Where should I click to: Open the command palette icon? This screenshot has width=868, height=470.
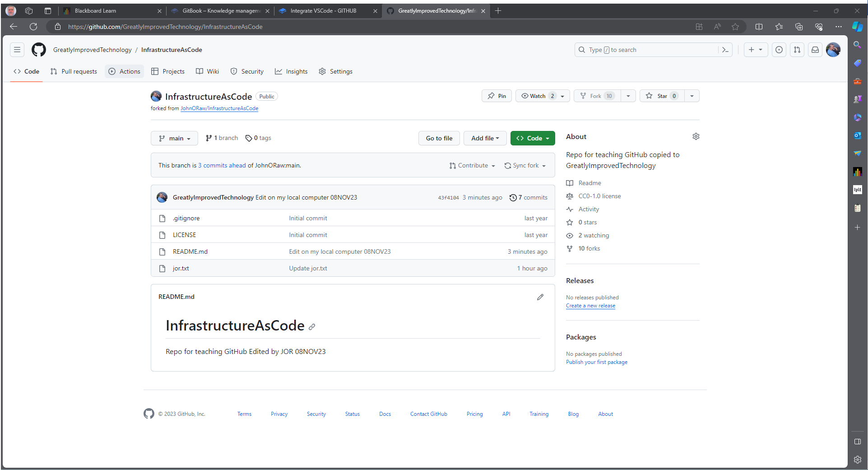pyautogui.click(x=725, y=50)
